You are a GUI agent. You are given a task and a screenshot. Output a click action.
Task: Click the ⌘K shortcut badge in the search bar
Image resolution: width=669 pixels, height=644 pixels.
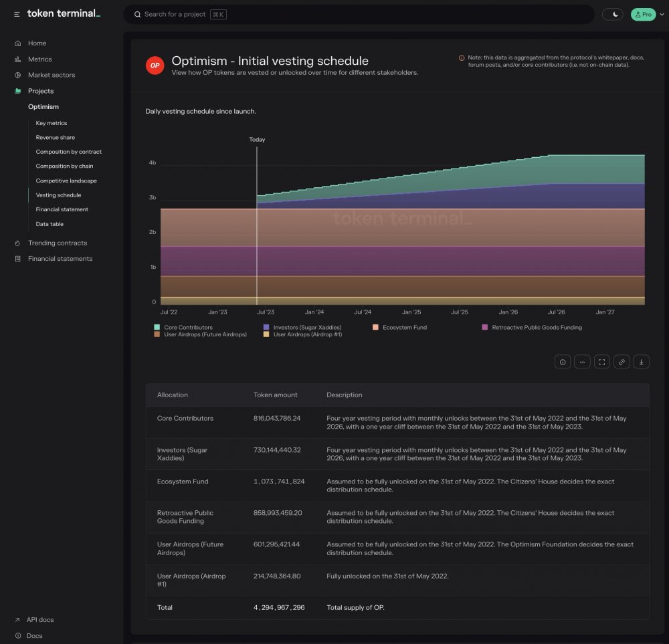(x=218, y=15)
